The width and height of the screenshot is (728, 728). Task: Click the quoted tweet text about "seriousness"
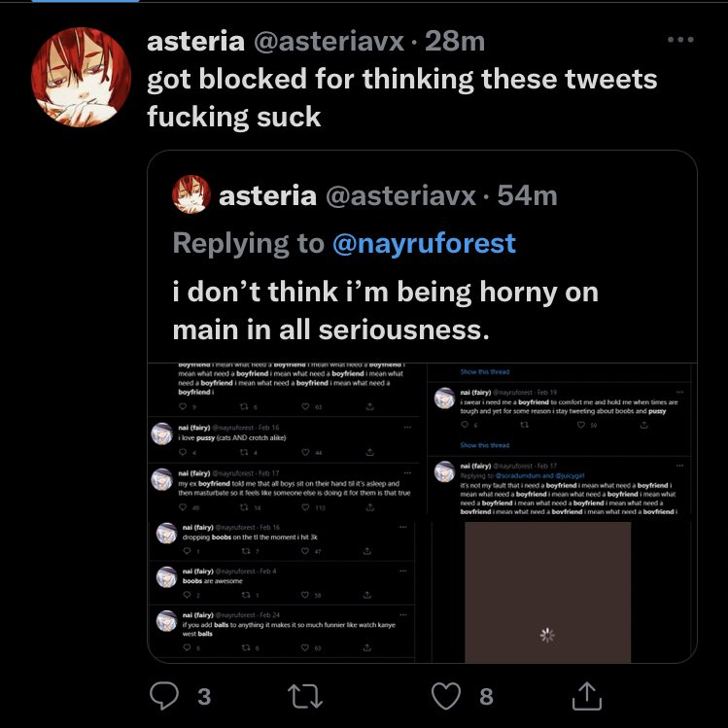[385, 311]
